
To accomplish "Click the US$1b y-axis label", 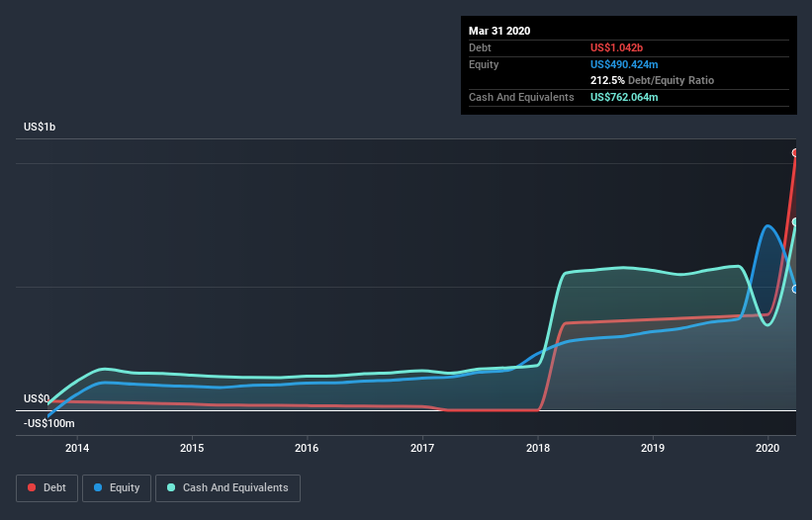I will tap(40, 127).
